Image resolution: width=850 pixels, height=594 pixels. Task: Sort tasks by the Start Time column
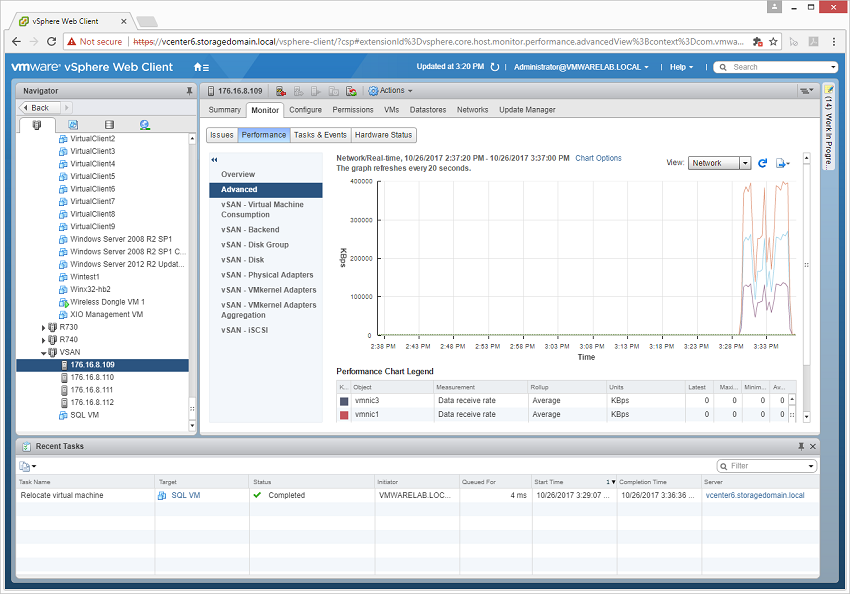coord(575,482)
